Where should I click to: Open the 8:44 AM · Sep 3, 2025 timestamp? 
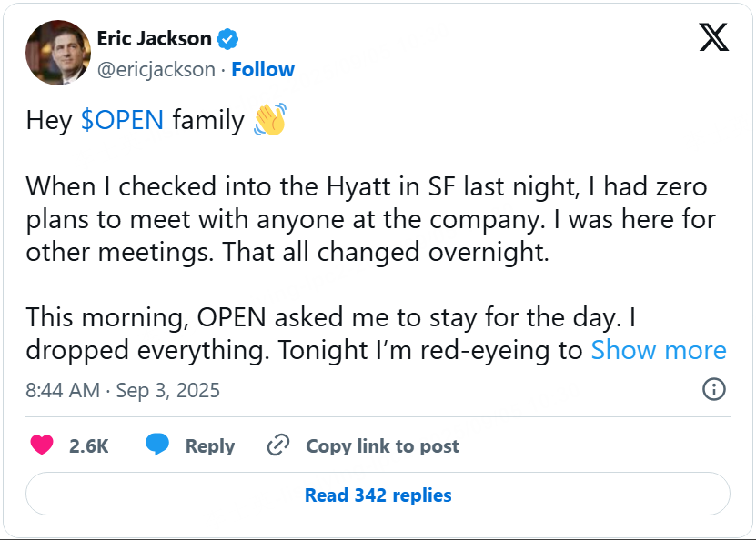[x=123, y=390]
